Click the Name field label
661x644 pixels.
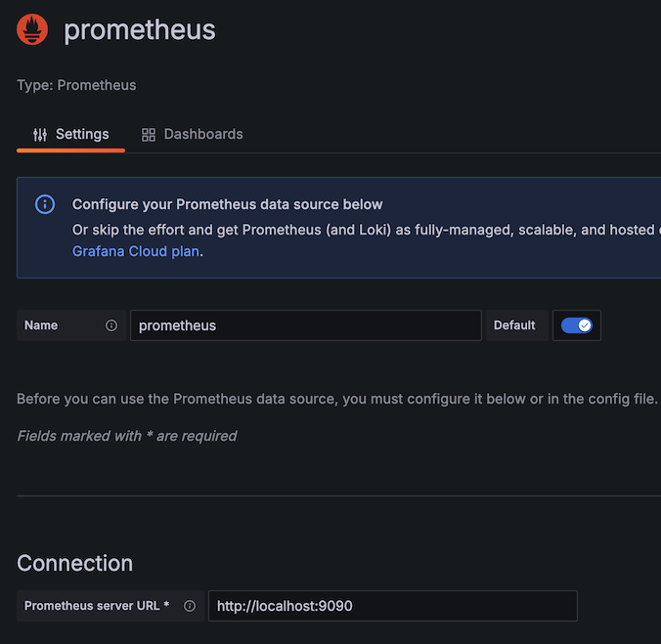(41, 325)
